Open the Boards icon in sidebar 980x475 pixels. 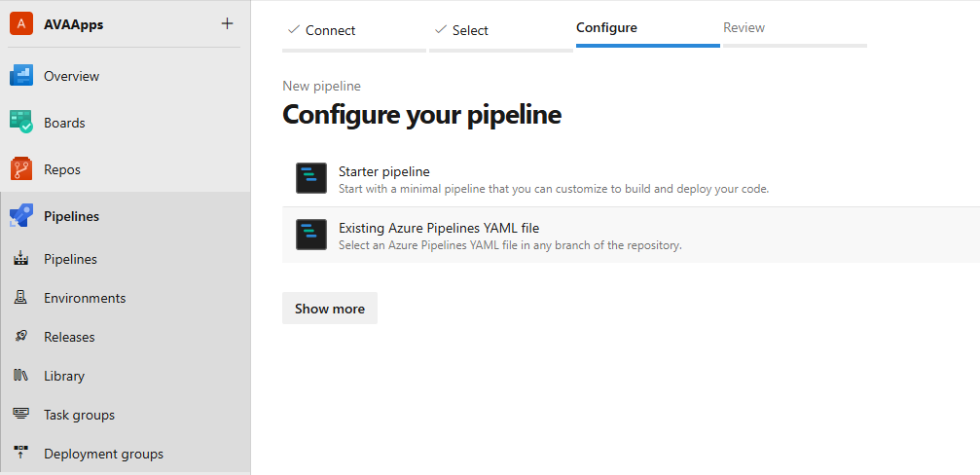(x=21, y=123)
